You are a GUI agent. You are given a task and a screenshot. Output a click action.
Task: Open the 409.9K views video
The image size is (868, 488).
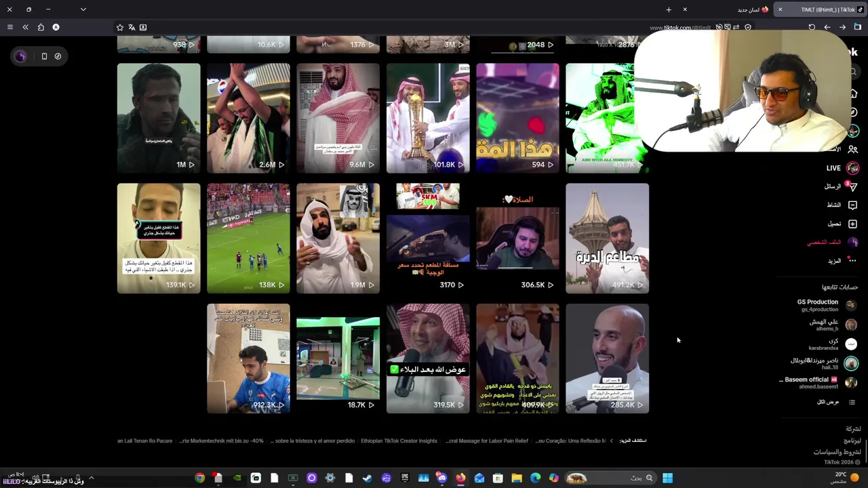[x=517, y=359]
